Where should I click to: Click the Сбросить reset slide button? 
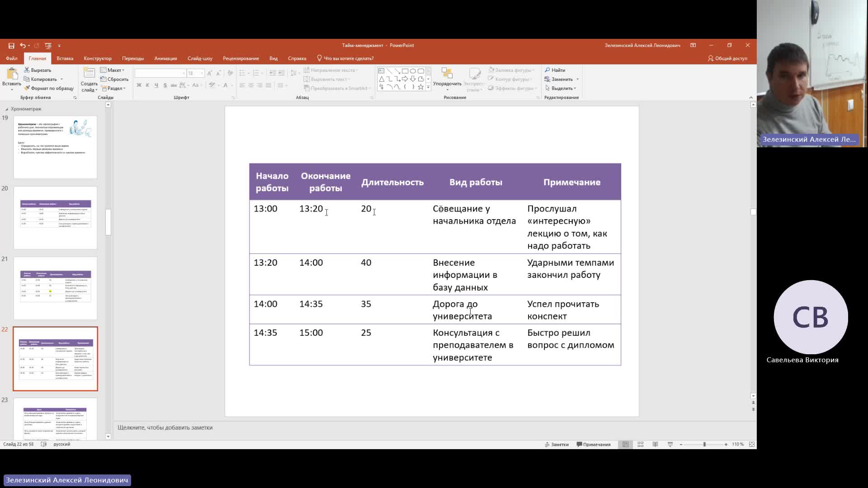coord(114,79)
